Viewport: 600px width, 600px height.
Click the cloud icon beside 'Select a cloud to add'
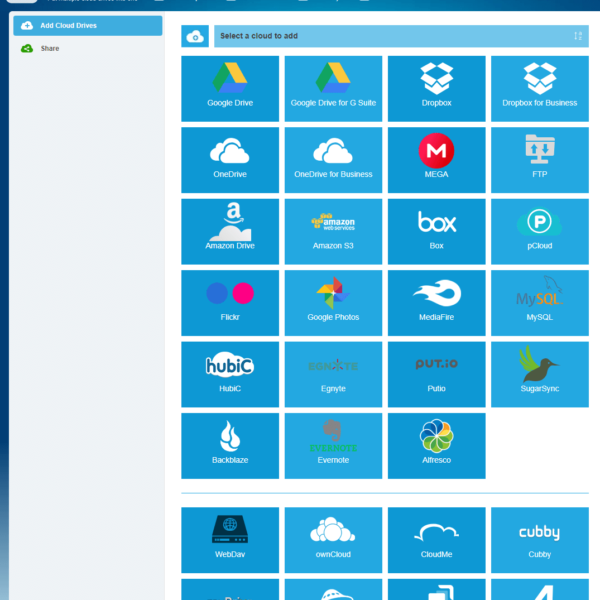(195, 36)
